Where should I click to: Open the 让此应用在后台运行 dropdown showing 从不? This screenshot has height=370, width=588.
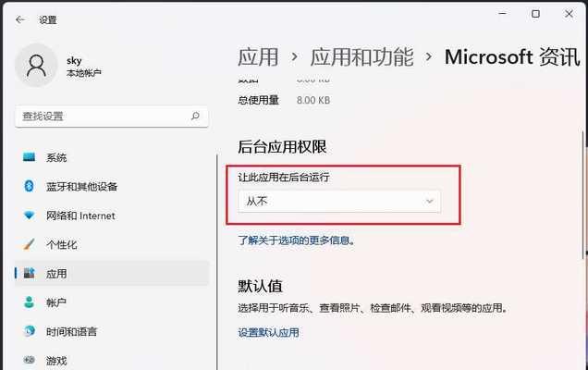click(x=339, y=202)
